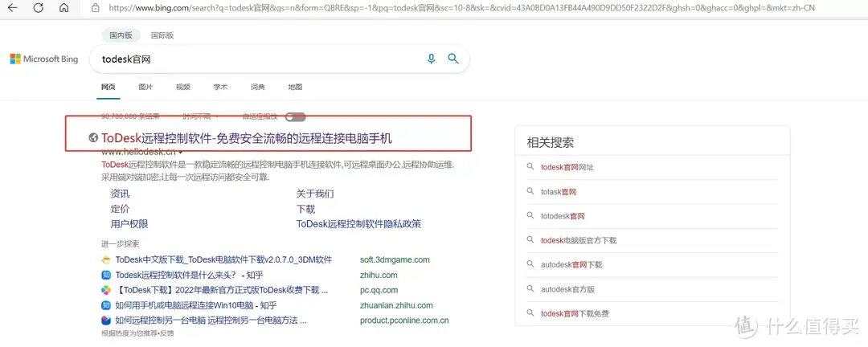The image size is (868, 347).
Task: Click the search icon beside totask官网
Action: 530,191
